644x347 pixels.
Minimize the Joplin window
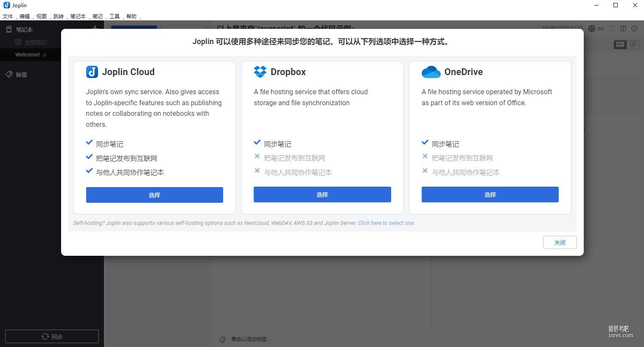596,5
